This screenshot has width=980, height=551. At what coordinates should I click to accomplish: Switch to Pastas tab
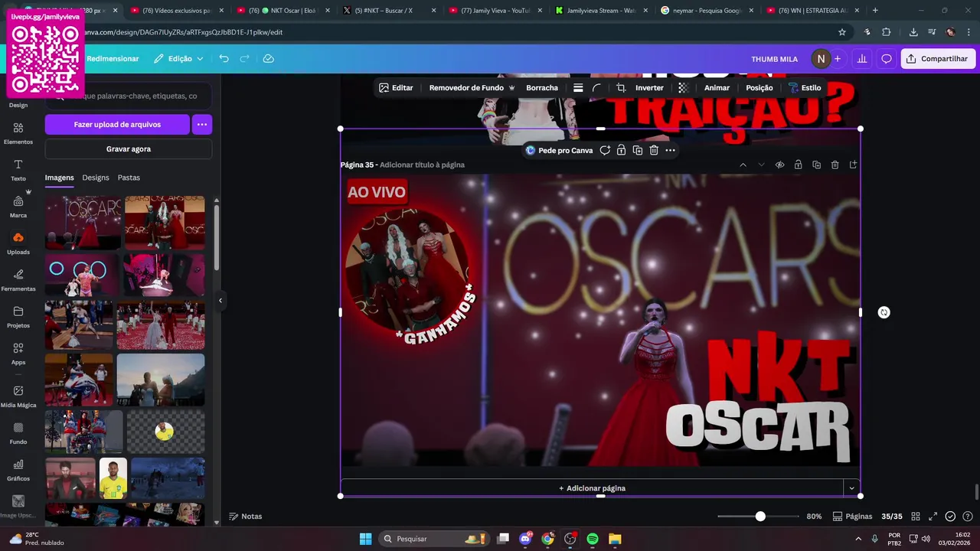[129, 178]
